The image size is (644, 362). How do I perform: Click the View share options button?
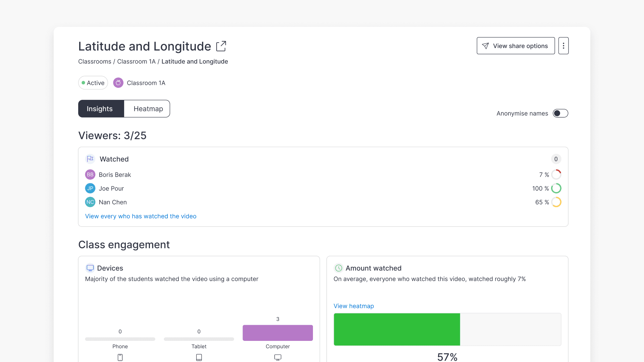(516, 46)
